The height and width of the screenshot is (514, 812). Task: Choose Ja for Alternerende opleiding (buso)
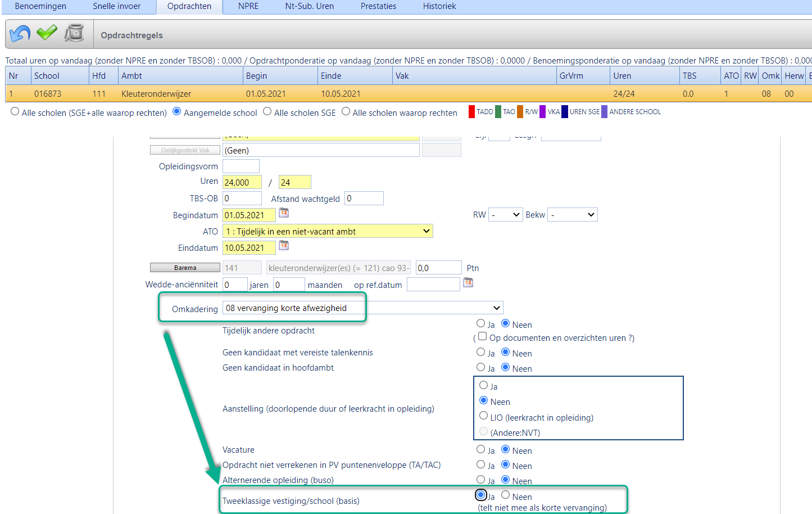pyautogui.click(x=481, y=480)
